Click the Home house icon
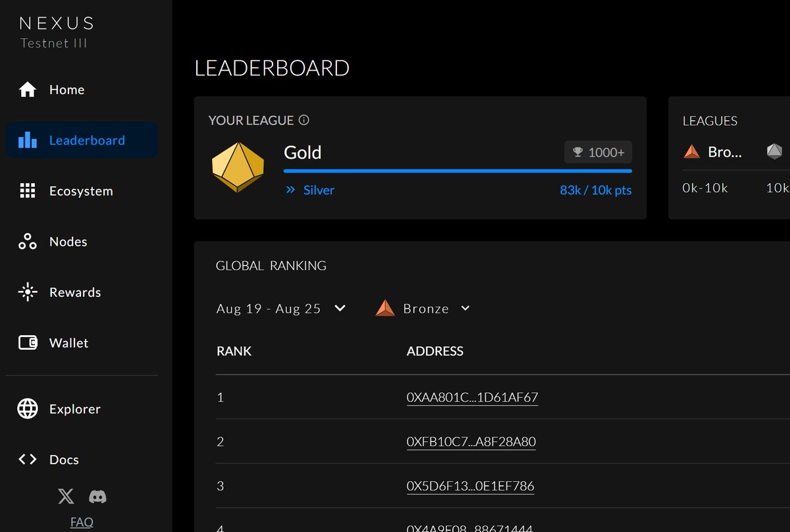This screenshot has width=790, height=532. 28,90
